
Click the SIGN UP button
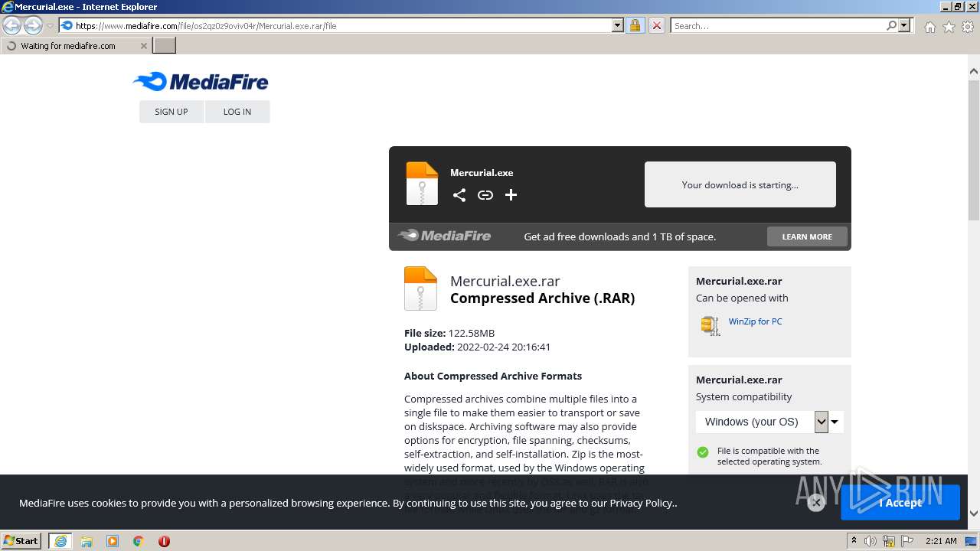tap(171, 112)
